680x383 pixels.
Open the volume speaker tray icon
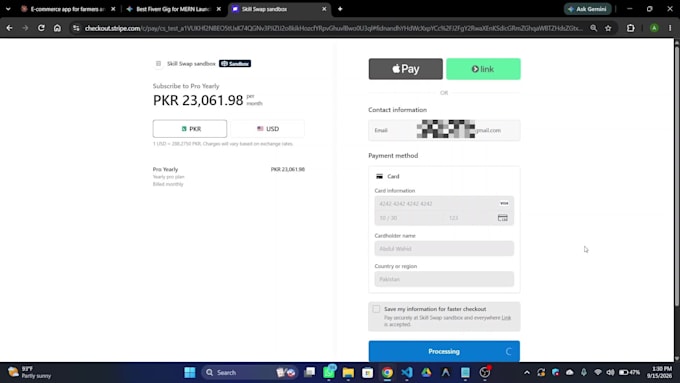coord(610,372)
